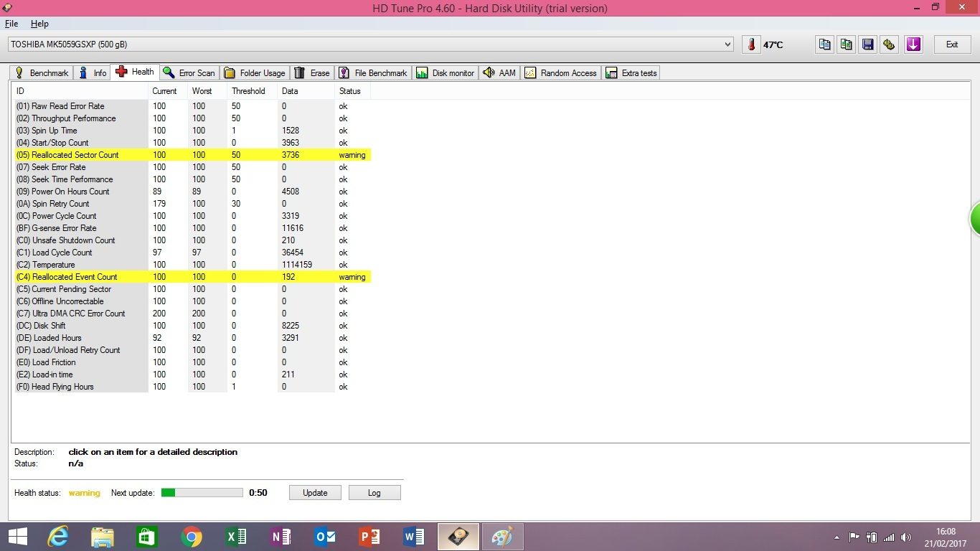
Task: Select the G-sense Error Rate row
Action: (x=192, y=228)
